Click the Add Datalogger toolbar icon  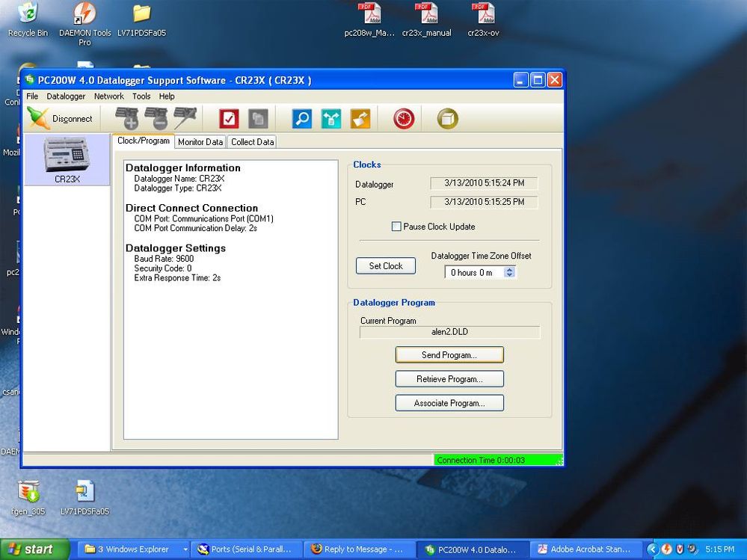127,119
